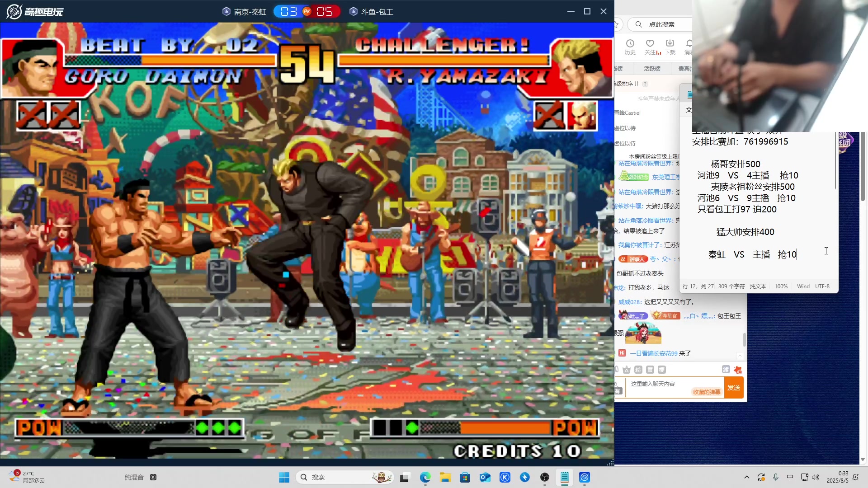Maximize the game window
This screenshot has height=488, width=868.
pyautogui.click(x=587, y=11)
